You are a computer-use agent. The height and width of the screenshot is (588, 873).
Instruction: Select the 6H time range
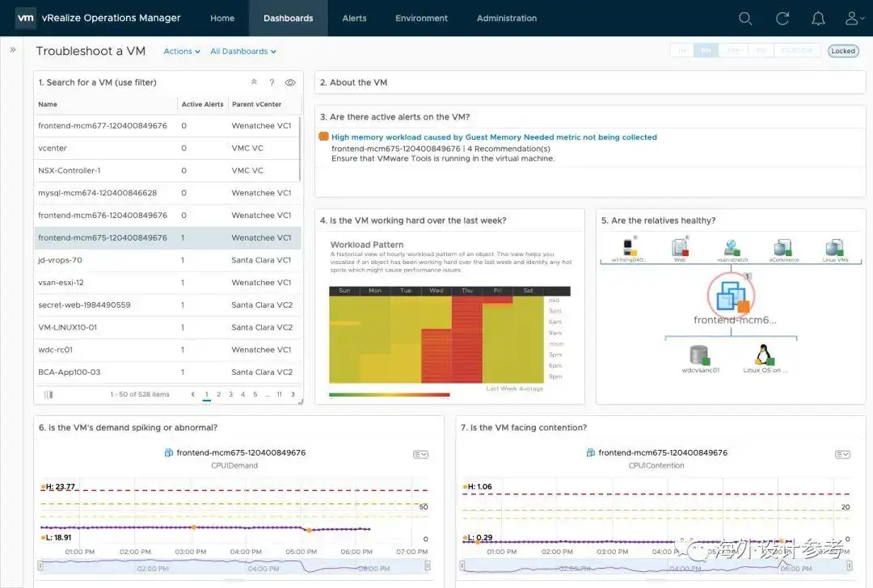pos(706,51)
